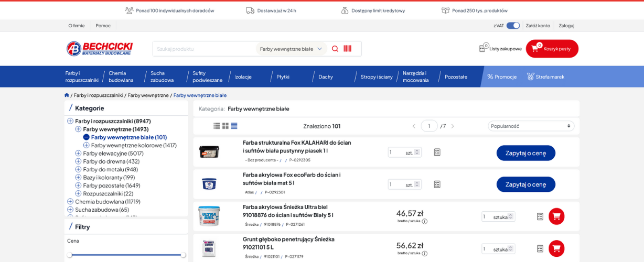The image size is (644, 262).
Task: Click the home breadcrumb icon
Action: [67, 95]
